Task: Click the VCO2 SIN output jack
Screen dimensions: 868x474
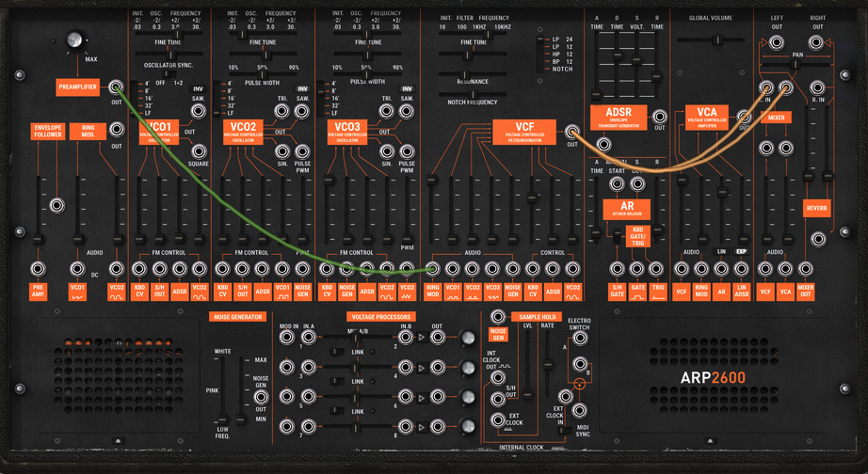Action: pyautogui.click(x=282, y=151)
